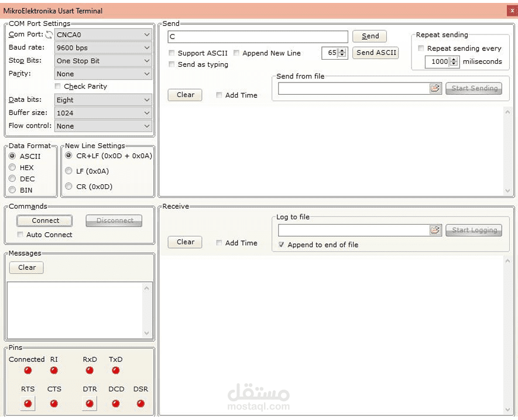Enable Support ASCII checkbox

click(171, 53)
